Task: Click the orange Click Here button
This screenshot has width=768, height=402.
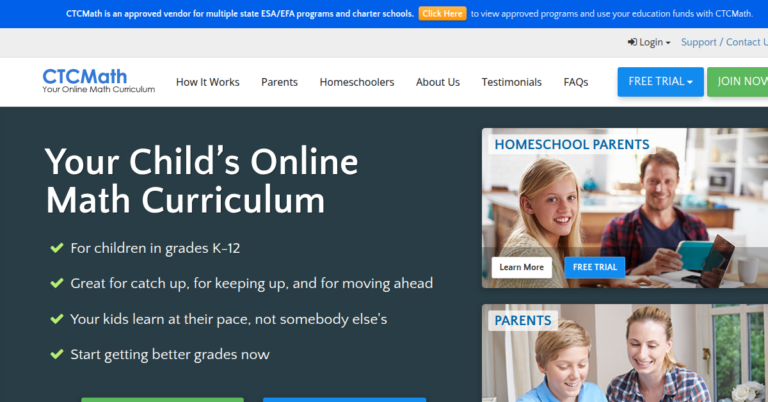Action: pyautogui.click(x=442, y=14)
